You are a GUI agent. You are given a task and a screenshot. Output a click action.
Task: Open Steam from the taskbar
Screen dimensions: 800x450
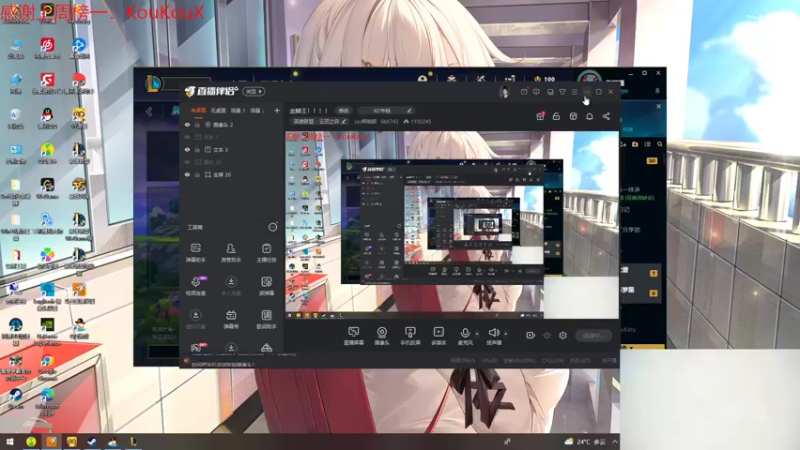[x=92, y=442]
